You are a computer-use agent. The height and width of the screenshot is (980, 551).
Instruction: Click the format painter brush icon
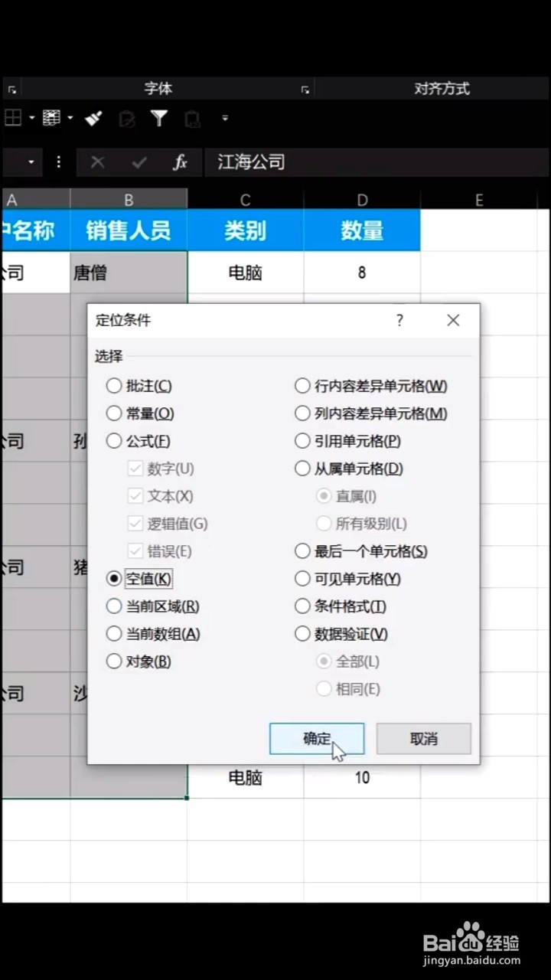[x=93, y=118]
